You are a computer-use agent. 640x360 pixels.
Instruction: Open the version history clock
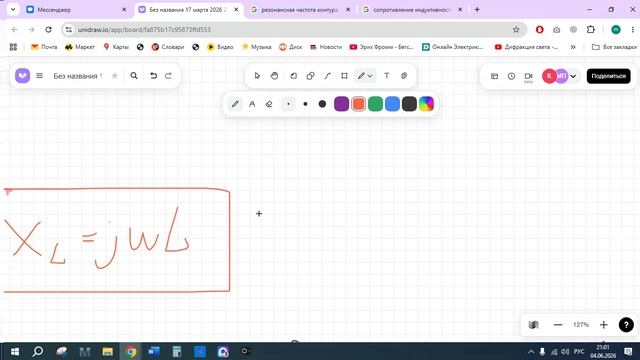point(511,76)
